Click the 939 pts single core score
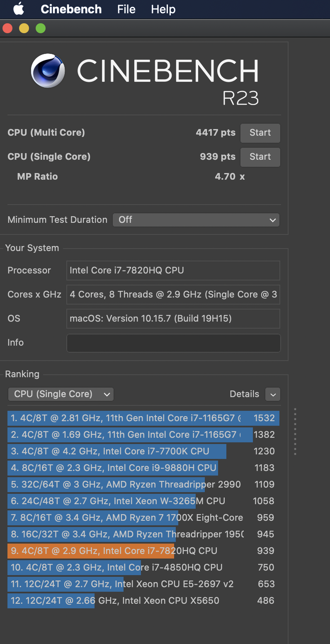 [218, 157]
